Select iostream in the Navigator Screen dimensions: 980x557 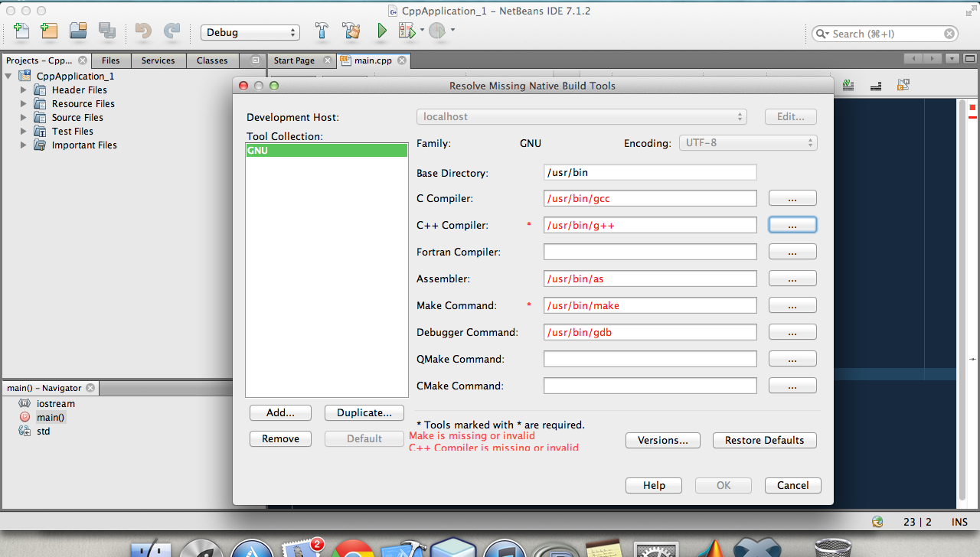(x=56, y=403)
